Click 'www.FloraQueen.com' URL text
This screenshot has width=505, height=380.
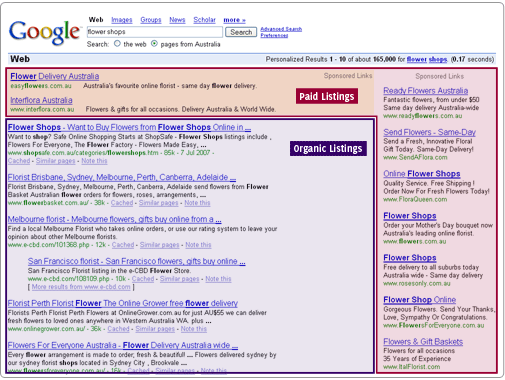[x=415, y=199]
